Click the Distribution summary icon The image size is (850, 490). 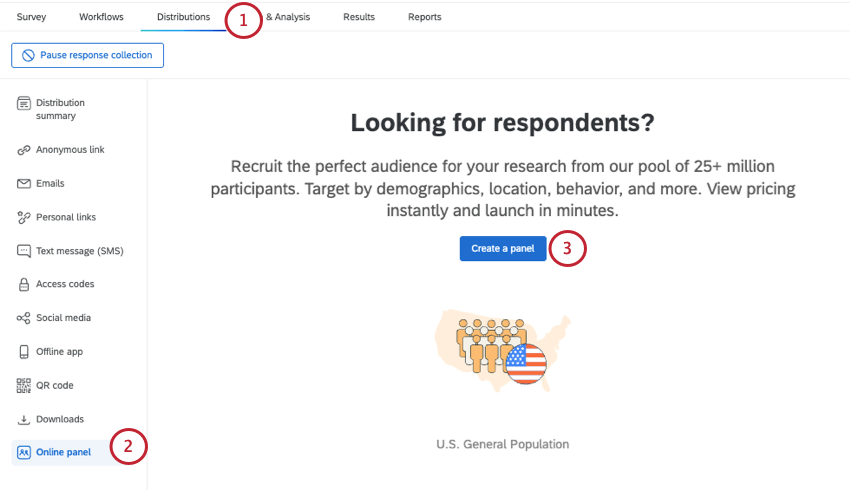(x=24, y=104)
